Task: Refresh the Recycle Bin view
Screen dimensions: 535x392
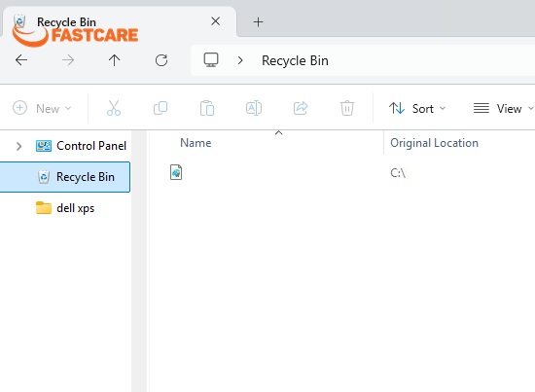Action: click(x=161, y=60)
